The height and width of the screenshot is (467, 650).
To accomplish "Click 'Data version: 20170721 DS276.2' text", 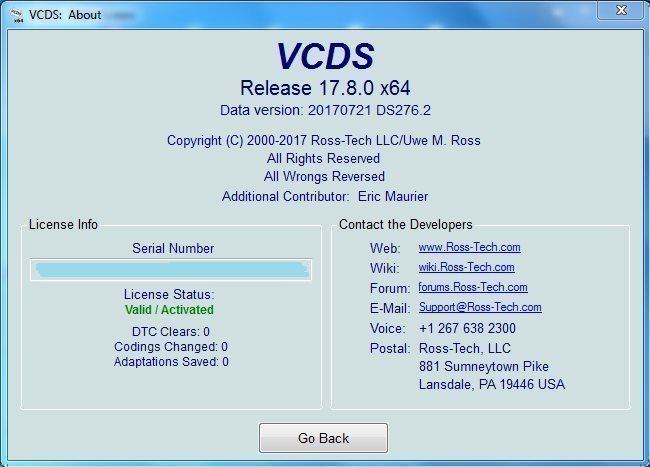I will tap(325, 110).
